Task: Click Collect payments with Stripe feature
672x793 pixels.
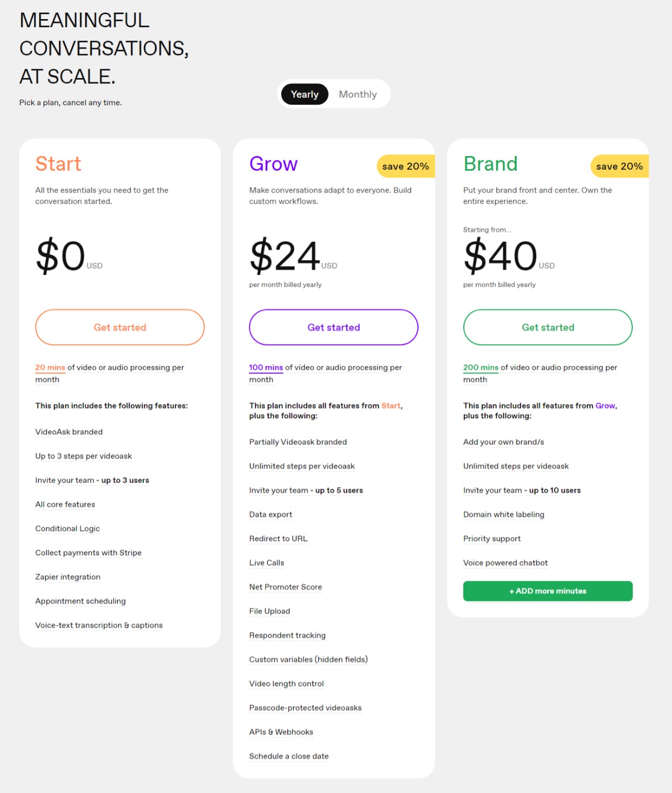Action: click(x=88, y=552)
